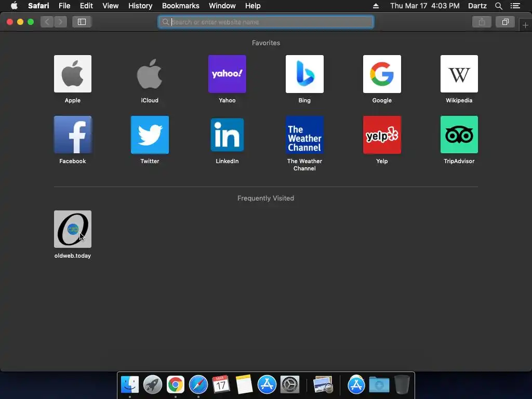This screenshot has width=532, height=399.
Task: Open the Safari menu
Action: point(38,6)
